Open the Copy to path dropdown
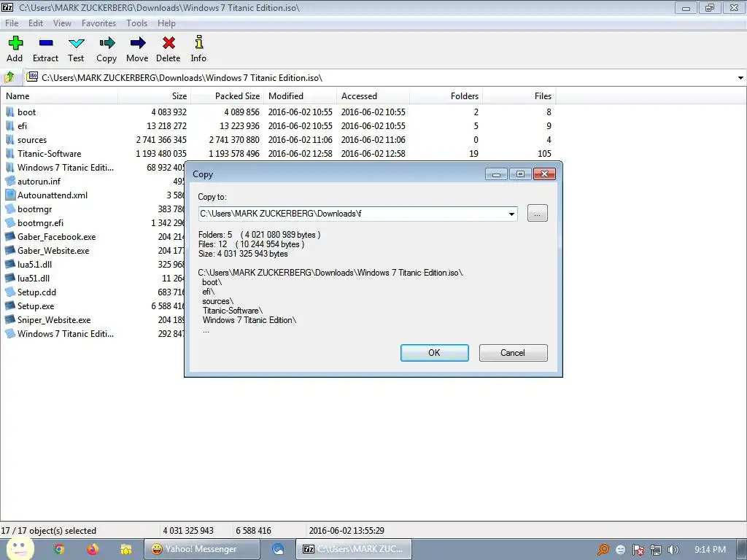747x560 pixels. 511,214
